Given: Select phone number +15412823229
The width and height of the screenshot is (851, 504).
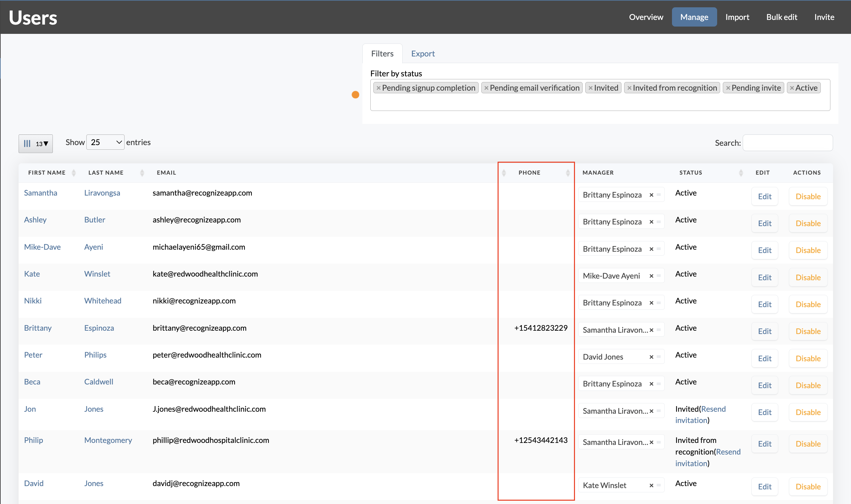Looking at the screenshot, I should [541, 328].
